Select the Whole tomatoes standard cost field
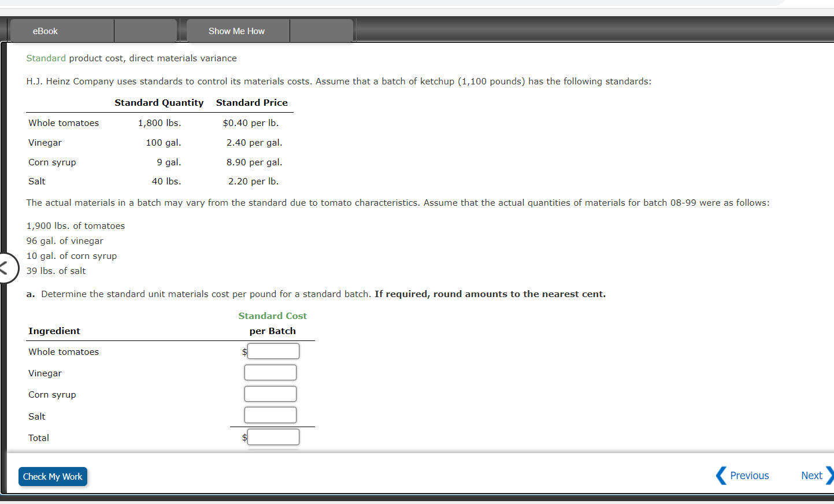Viewport: 834px width, 504px height. [x=273, y=351]
